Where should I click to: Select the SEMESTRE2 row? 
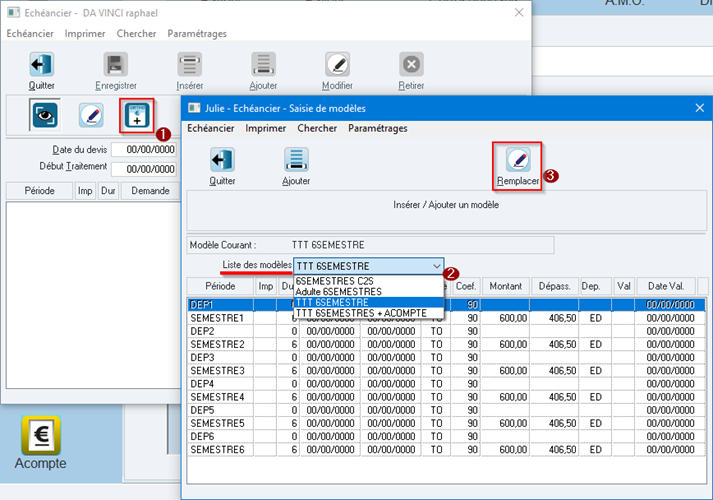(x=447, y=345)
